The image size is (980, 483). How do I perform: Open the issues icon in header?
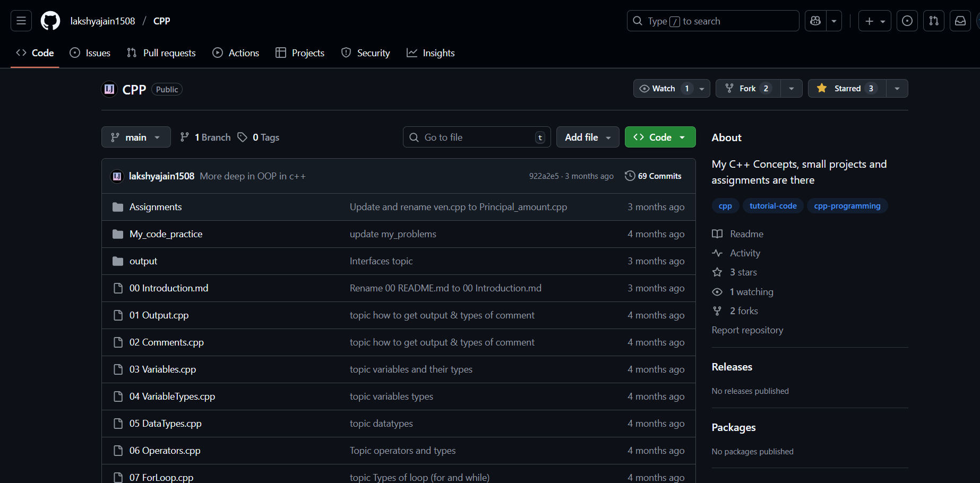(907, 21)
